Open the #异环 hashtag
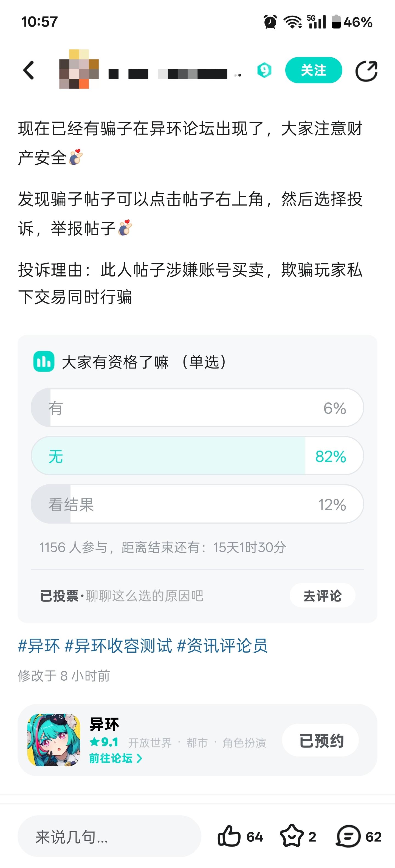The height and width of the screenshot is (868, 395). point(39,646)
